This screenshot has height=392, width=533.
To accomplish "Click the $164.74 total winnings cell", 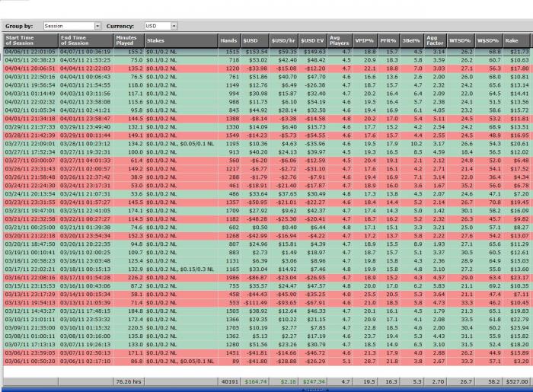I will [x=255, y=382].
